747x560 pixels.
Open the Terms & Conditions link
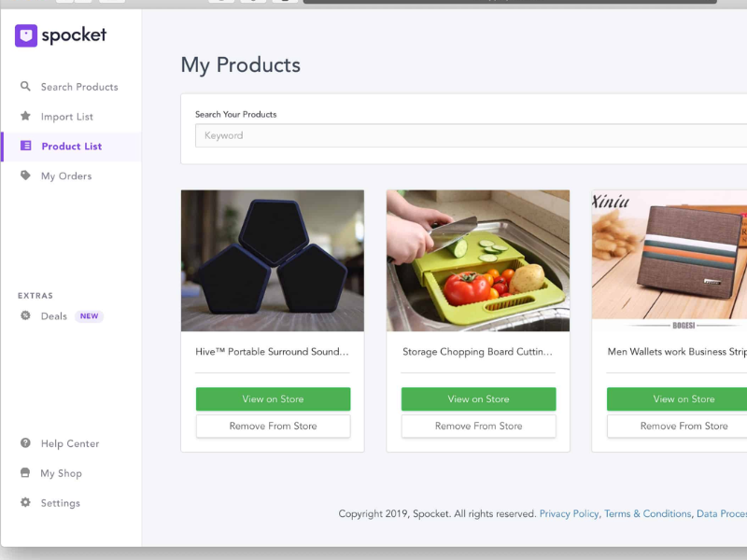click(x=647, y=514)
